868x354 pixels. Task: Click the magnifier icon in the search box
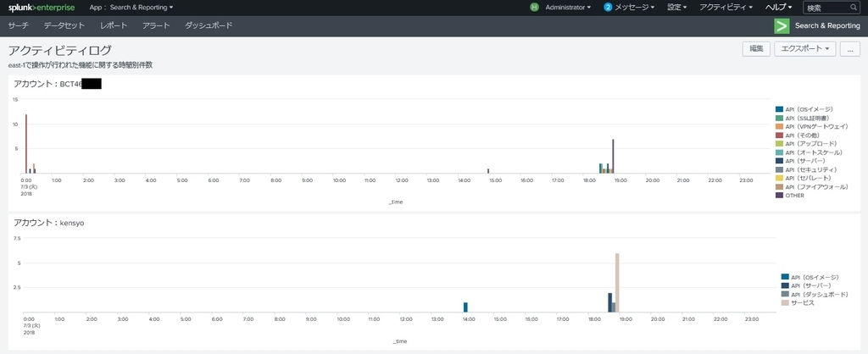pyautogui.click(x=853, y=8)
